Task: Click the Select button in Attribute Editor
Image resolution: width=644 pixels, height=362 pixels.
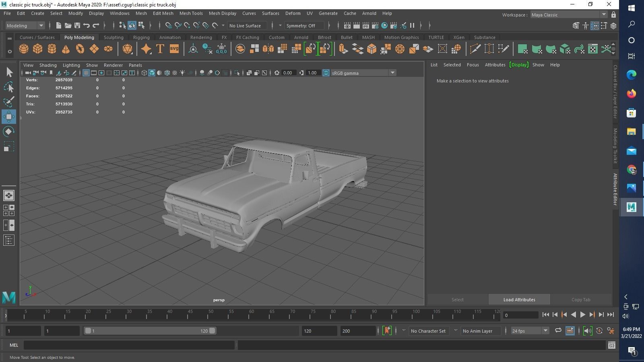Action: [x=458, y=300]
